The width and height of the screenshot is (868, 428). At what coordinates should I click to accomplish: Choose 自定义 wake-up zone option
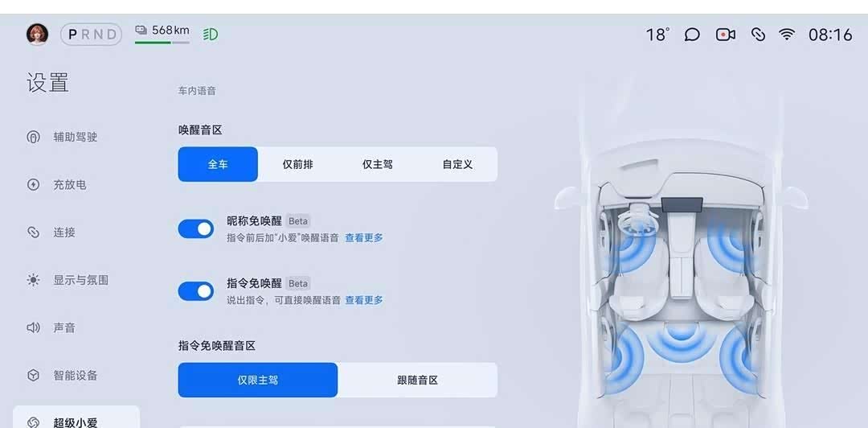click(457, 165)
